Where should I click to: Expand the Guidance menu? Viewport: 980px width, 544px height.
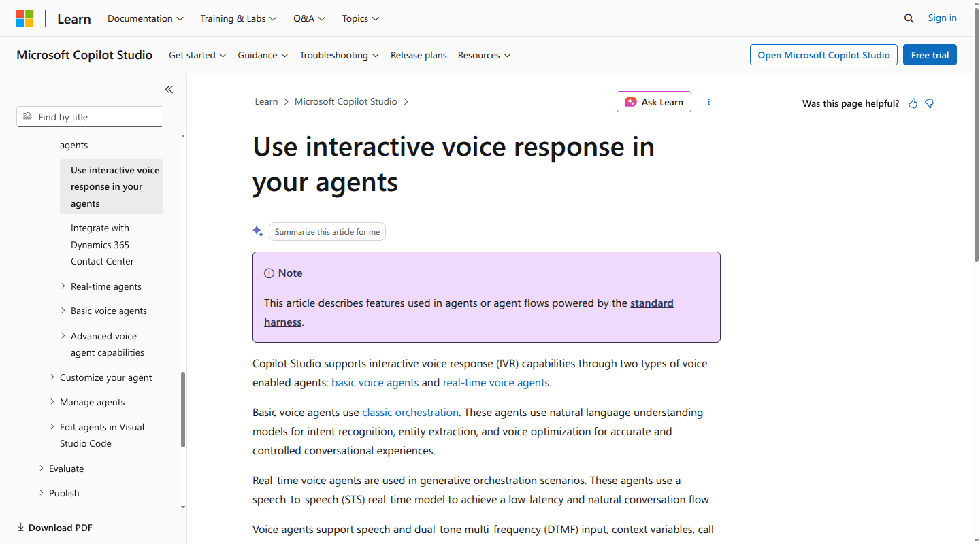[x=263, y=55]
